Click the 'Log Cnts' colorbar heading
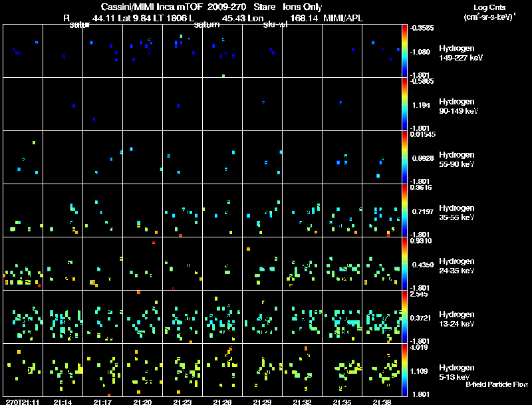 click(x=489, y=7)
